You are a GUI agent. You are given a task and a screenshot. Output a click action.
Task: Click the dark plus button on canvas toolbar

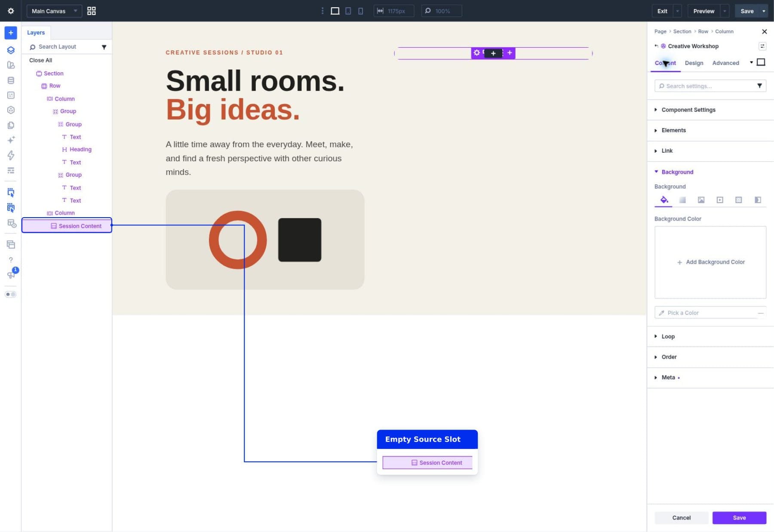tap(493, 53)
